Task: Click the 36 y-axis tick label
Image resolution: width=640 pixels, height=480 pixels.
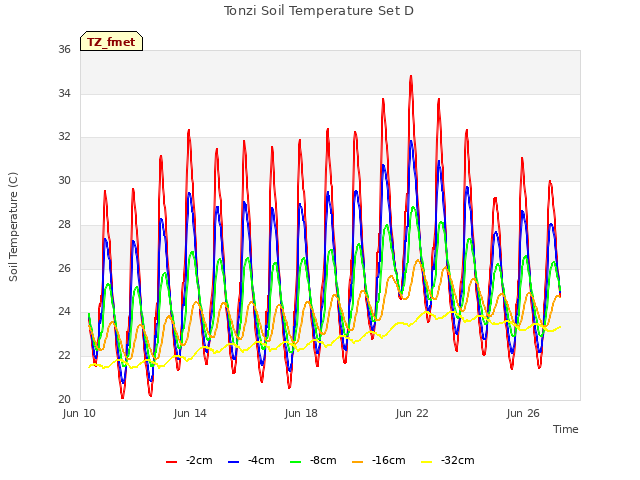Action: pos(64,49)
